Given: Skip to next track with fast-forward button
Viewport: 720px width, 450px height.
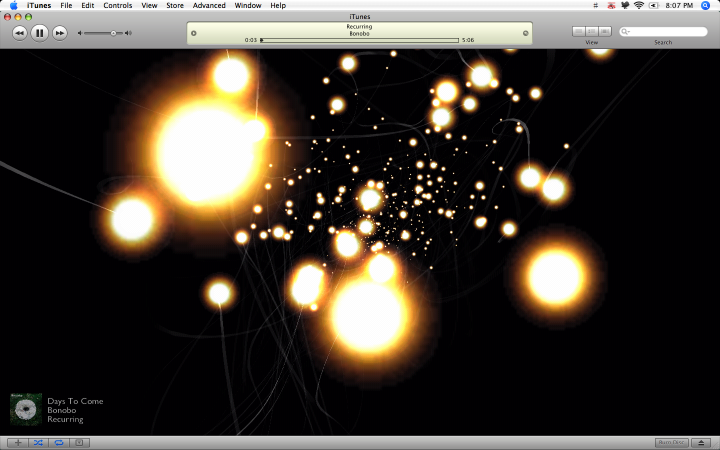Looking at the screenshot, I should pyautogui.click(x=60, y=33).
